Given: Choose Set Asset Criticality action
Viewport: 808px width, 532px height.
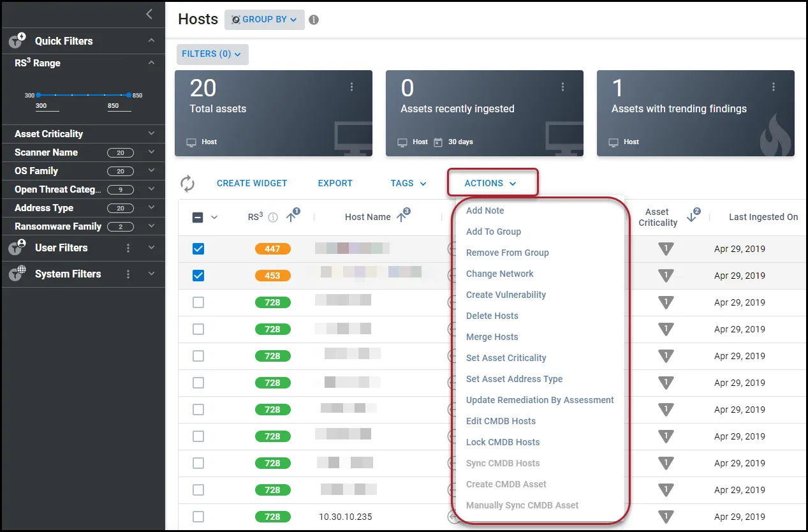Looking at the screenshot, I should (x=506, y=358).
